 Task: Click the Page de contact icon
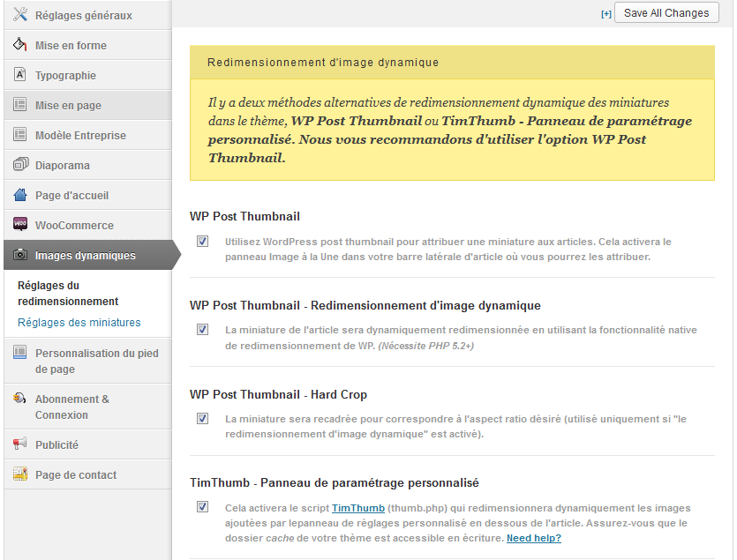coord(19,474)
